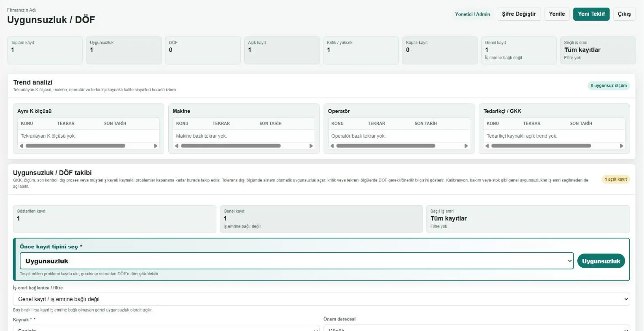Select the Gösterilen kayıt card

click(x=115, y=219)
